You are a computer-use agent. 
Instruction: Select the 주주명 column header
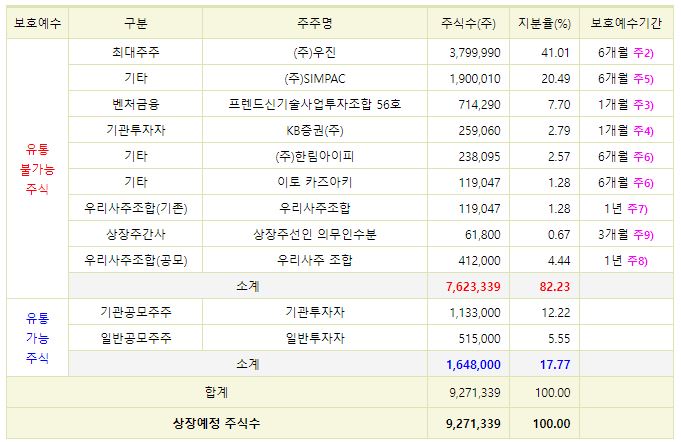point(315,23)
